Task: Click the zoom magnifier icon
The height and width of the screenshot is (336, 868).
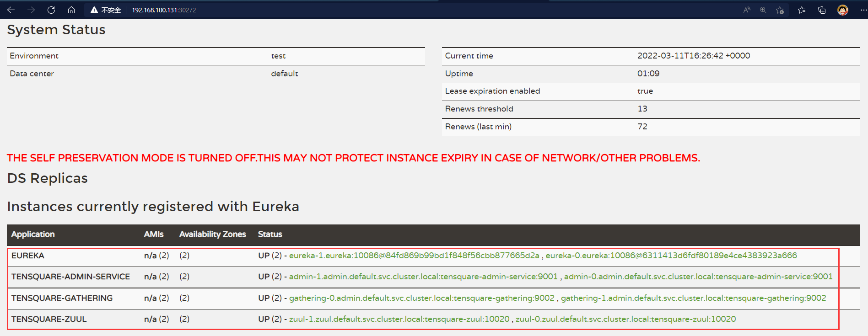Action: [x=763, y=10]
